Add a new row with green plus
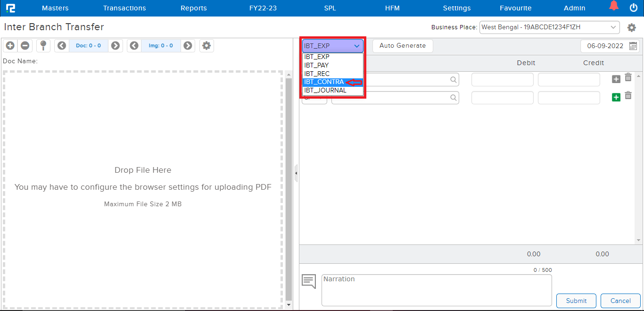This screenshot has width=644, height=311. (x=616, y=97)
